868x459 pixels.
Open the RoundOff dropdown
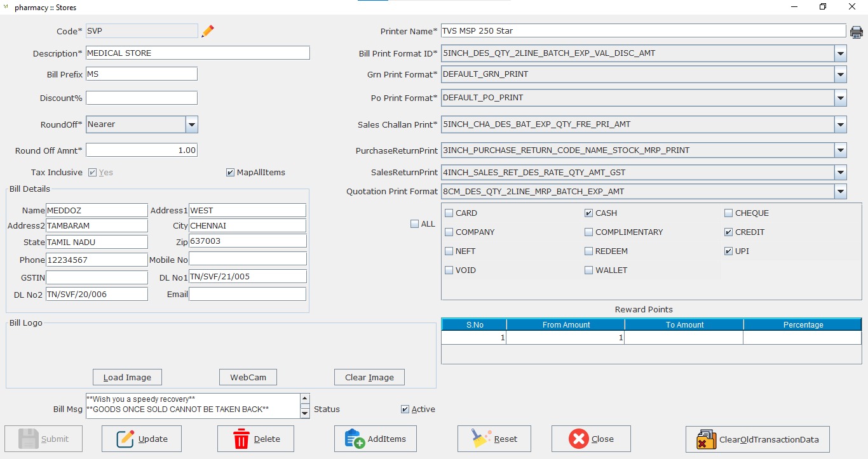point(192,124)
